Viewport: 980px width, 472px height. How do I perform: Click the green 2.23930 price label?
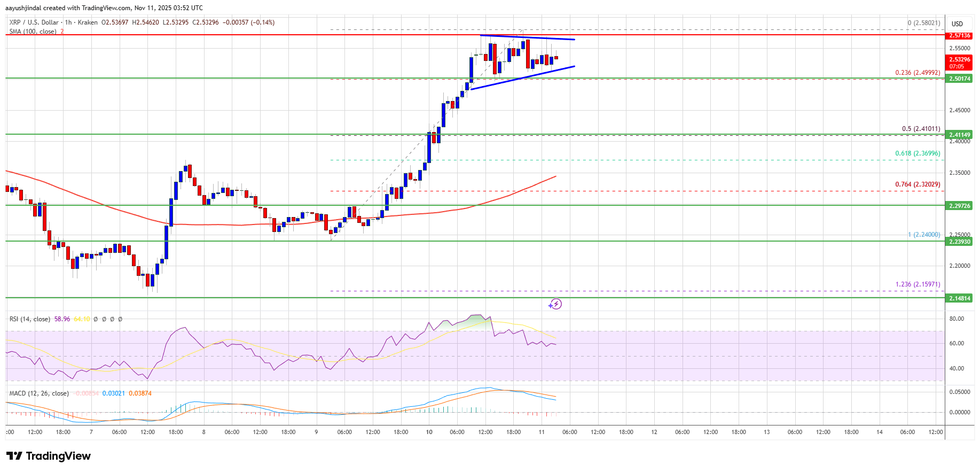[x=959, y=242]
